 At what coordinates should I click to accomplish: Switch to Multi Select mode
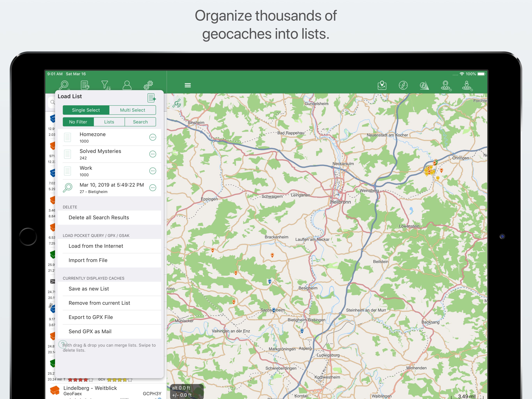[x=133, y=110]
